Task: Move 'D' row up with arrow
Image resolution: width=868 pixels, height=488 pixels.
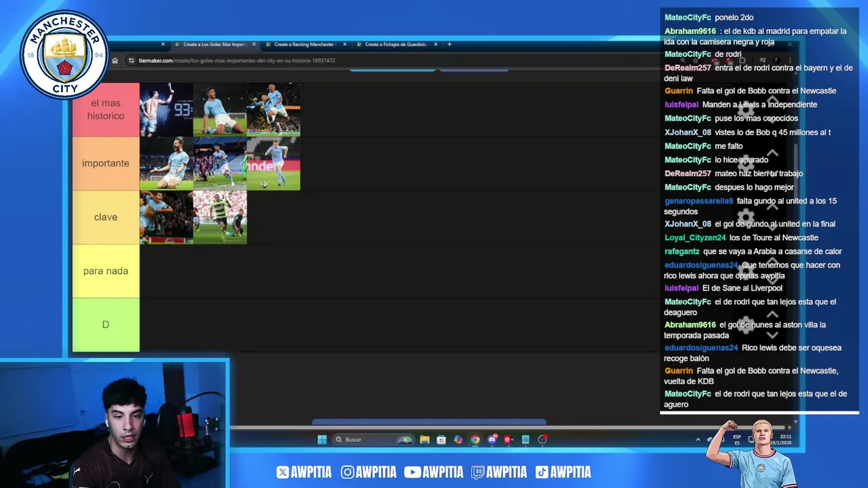Action: point(772,315)
